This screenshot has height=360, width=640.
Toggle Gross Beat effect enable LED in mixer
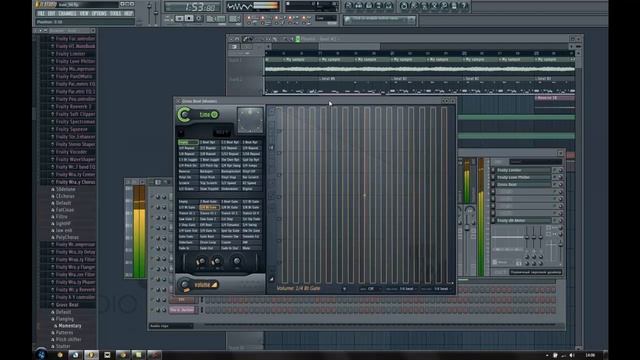coord(493,184)
